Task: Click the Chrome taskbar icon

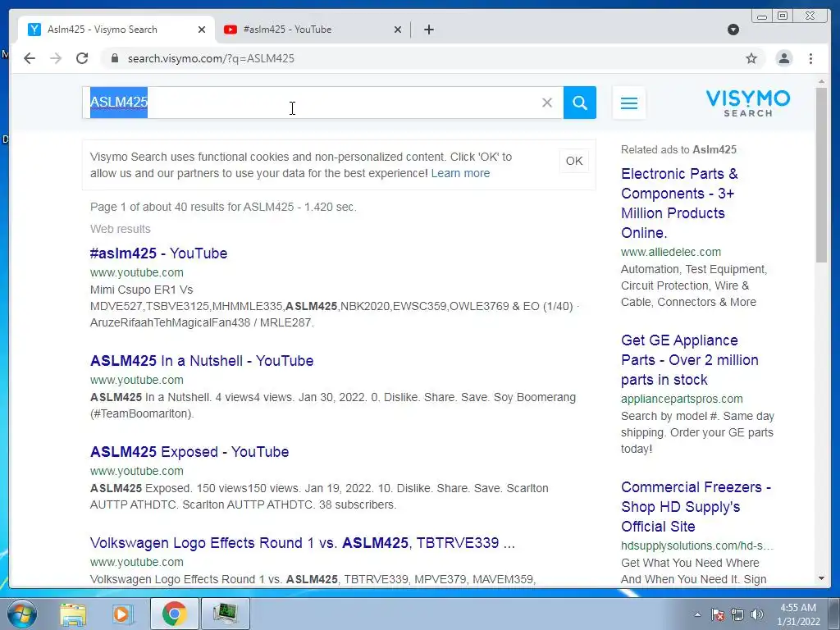Action: pos(174,614)
